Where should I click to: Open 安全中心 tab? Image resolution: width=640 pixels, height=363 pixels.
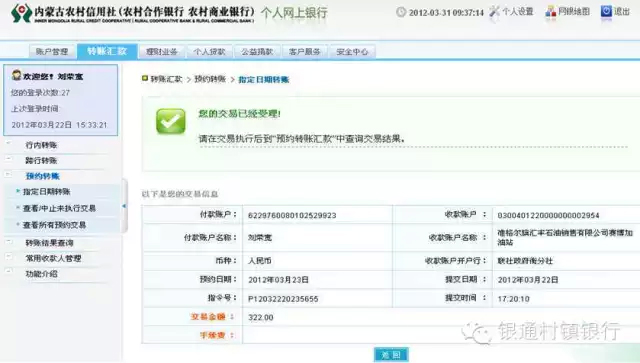[352, 51]
